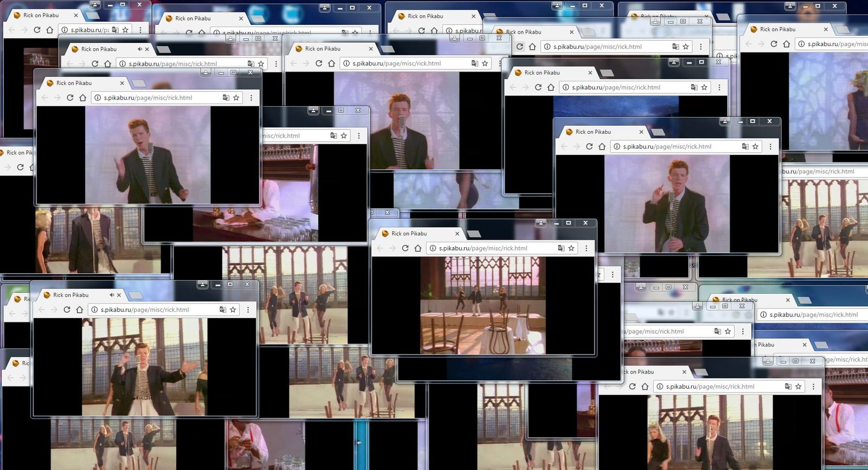Viewport: 868px width, 470px height.
Task: Bookmark page in the 's.pikabu.ru/pa' address window
Action: coord(125,30)
